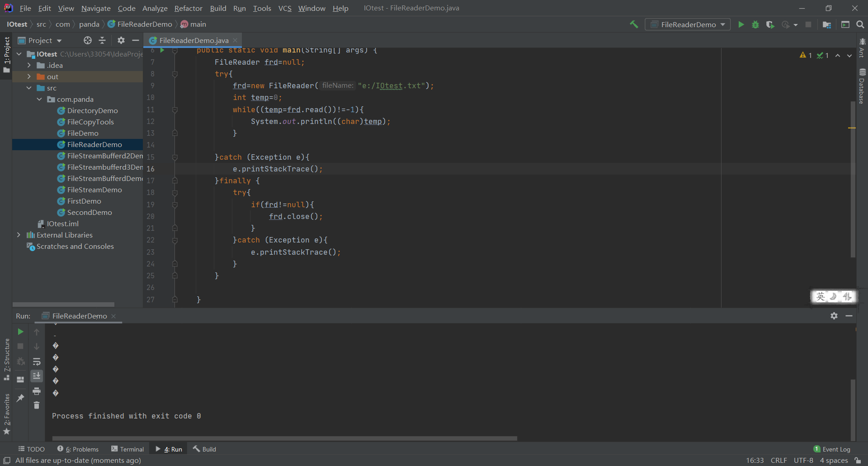Open the File menu
868x466 pixels.
click(25, 8)
